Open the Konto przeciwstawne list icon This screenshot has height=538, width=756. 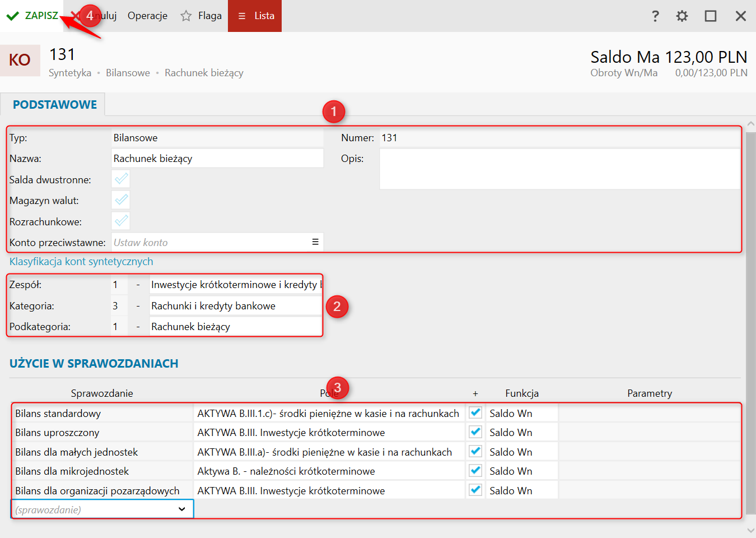click(x=315, y=242)
